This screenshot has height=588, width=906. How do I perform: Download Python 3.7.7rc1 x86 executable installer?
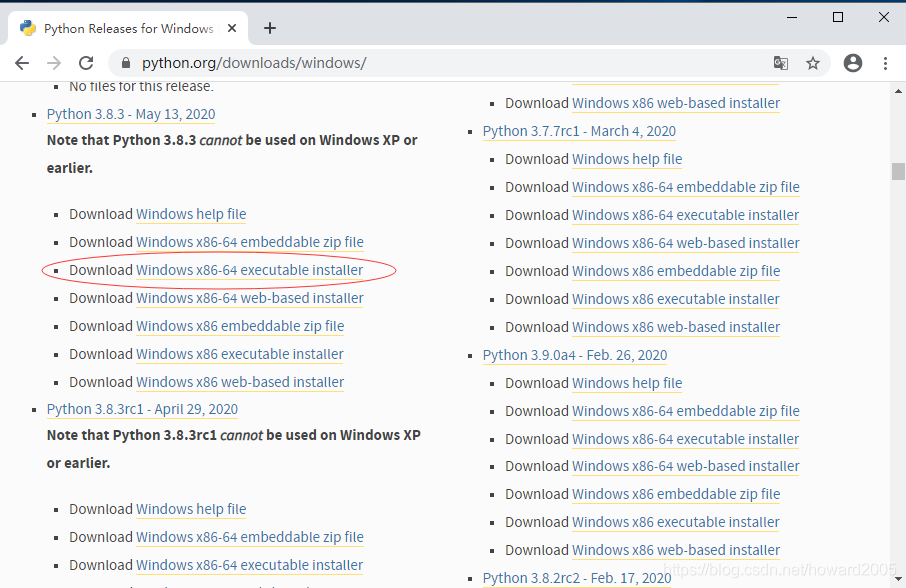[675, 300]
